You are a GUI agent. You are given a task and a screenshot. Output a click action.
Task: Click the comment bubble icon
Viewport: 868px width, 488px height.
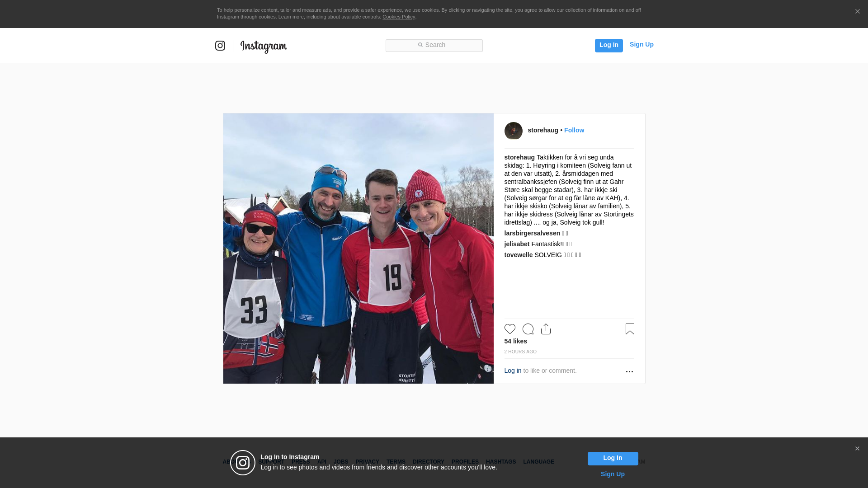pos(528,329)
